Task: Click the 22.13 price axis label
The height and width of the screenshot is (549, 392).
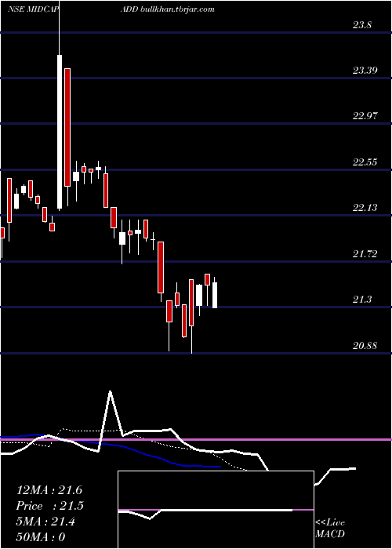Action: 365,208
